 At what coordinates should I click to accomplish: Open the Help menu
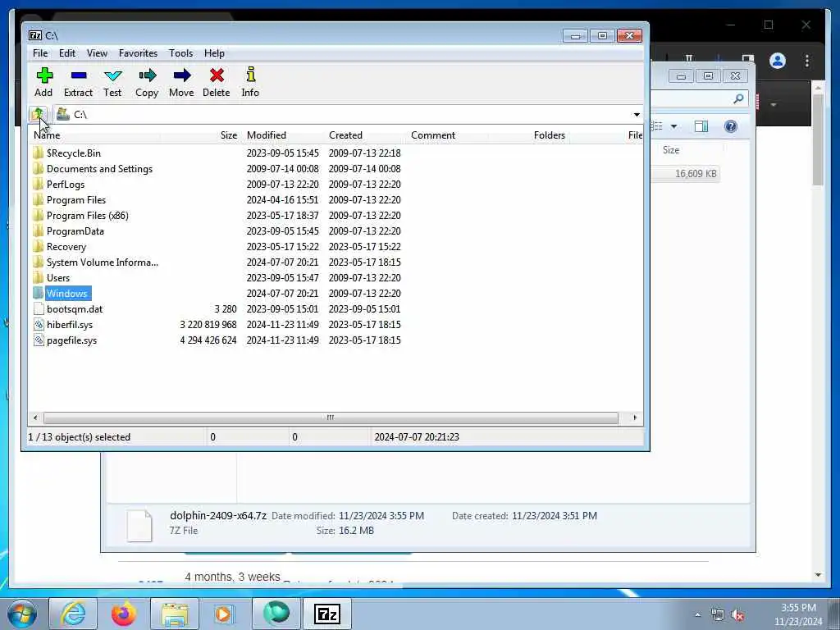tap(214, 53)
